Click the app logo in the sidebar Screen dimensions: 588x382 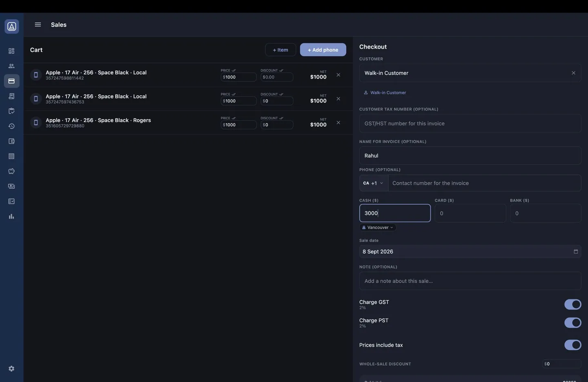point(12,27)
